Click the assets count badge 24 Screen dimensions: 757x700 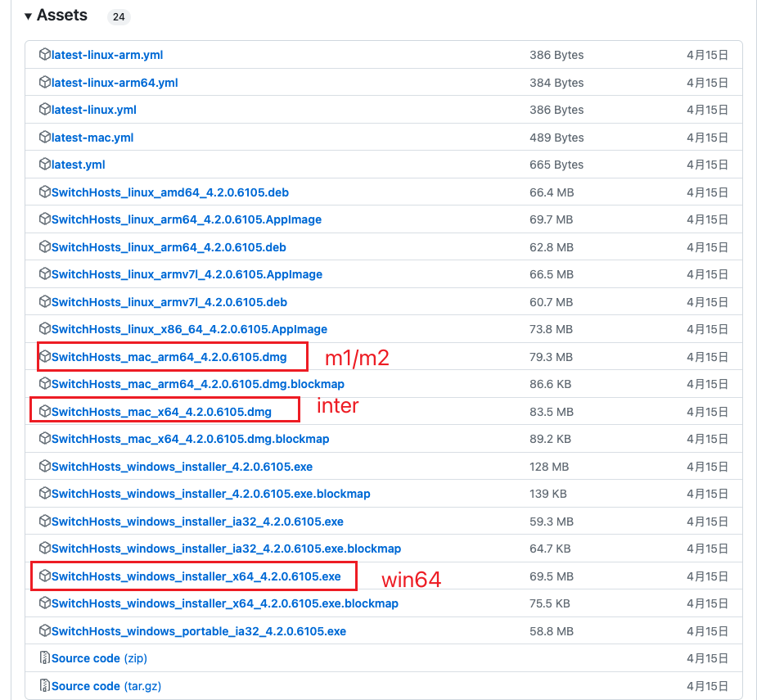point(119,17)
